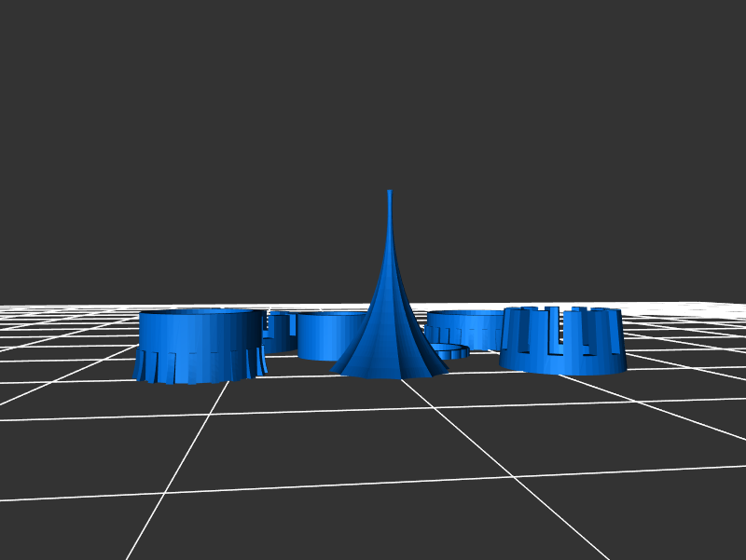Click the top rim of the left cylinder
The width and height of the screenshot is (746, 560).
(199, 313)
